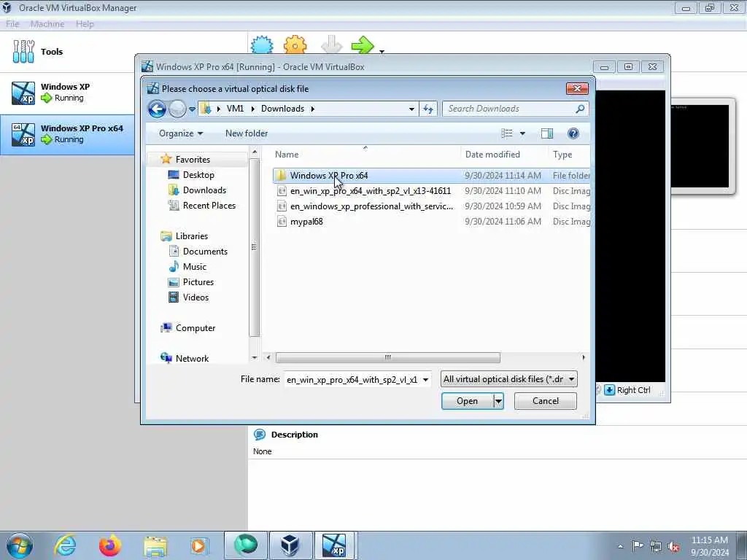The image size is (747, 560).
Task: Open recent locations dropdown beside navigation arrows
Action: [192, 109]
